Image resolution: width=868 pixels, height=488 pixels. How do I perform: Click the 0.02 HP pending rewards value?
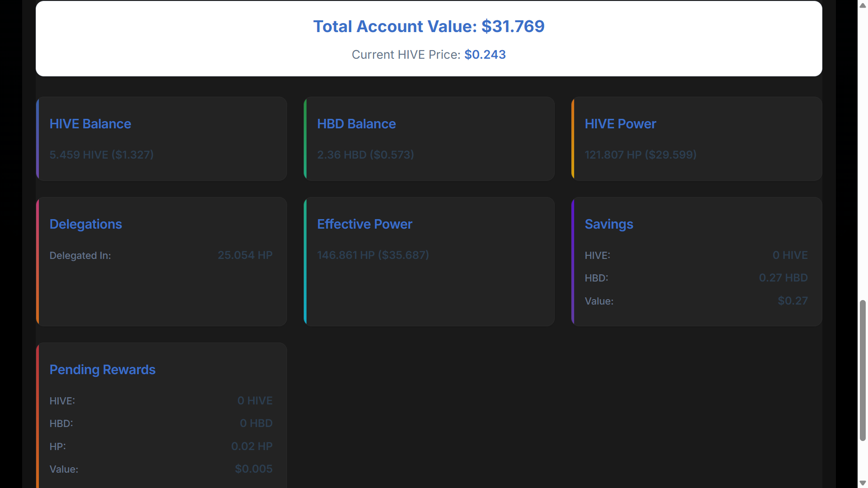click(252, 446)
